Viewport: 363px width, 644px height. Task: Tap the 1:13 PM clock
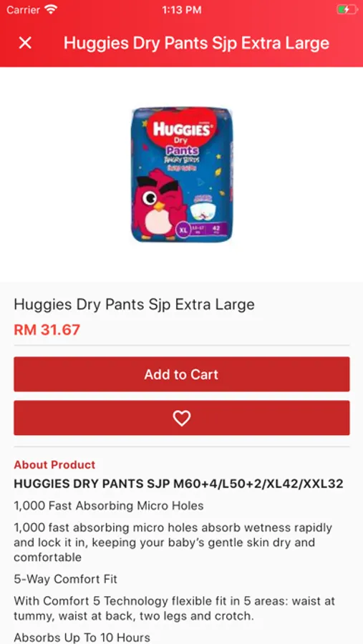(182, 10)
